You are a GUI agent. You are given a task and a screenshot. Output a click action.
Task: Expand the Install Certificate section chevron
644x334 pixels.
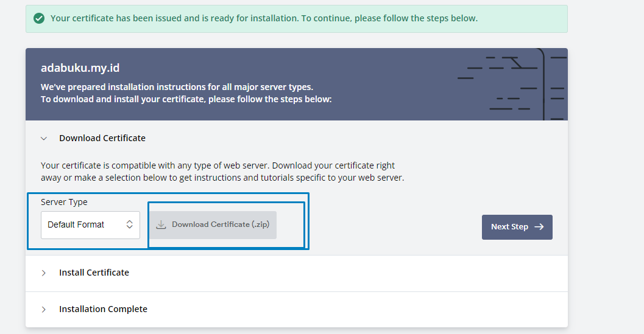[x=44, y=273]
